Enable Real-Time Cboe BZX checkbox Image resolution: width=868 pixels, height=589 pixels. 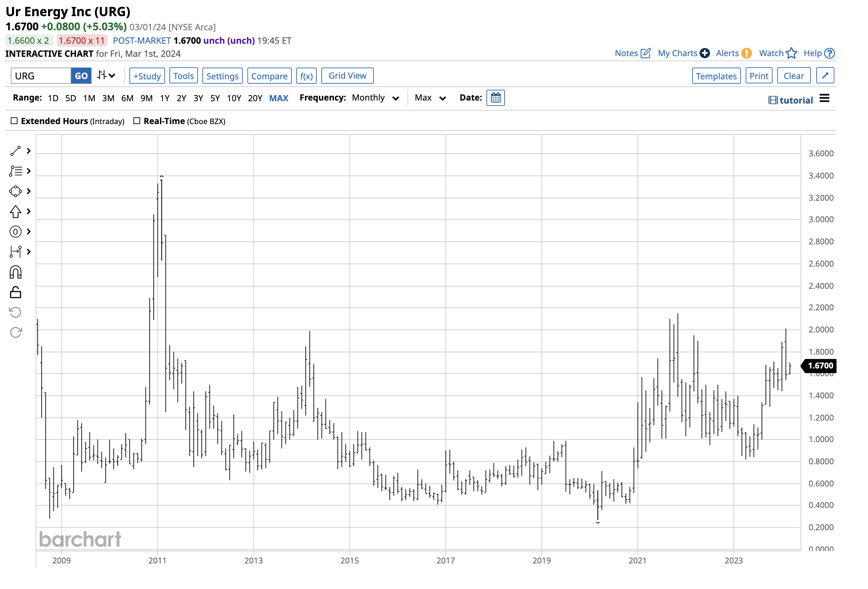click(x=137, y=121)
